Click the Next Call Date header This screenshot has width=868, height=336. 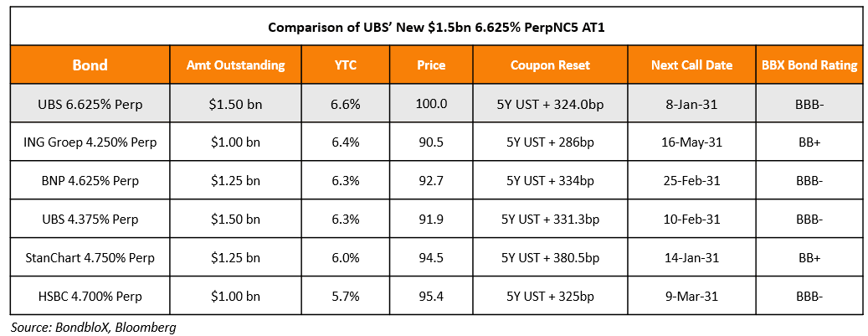click(x=691, y=65)
